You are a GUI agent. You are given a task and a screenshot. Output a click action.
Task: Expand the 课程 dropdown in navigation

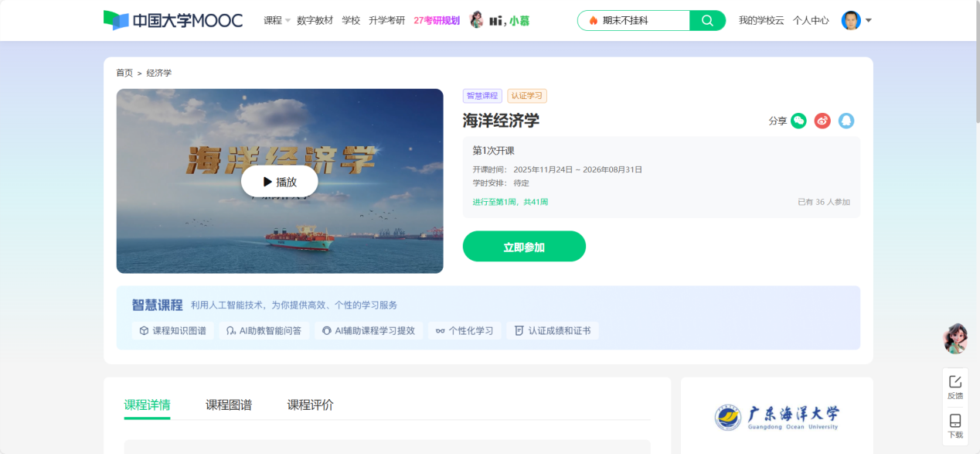pos(277,21)
